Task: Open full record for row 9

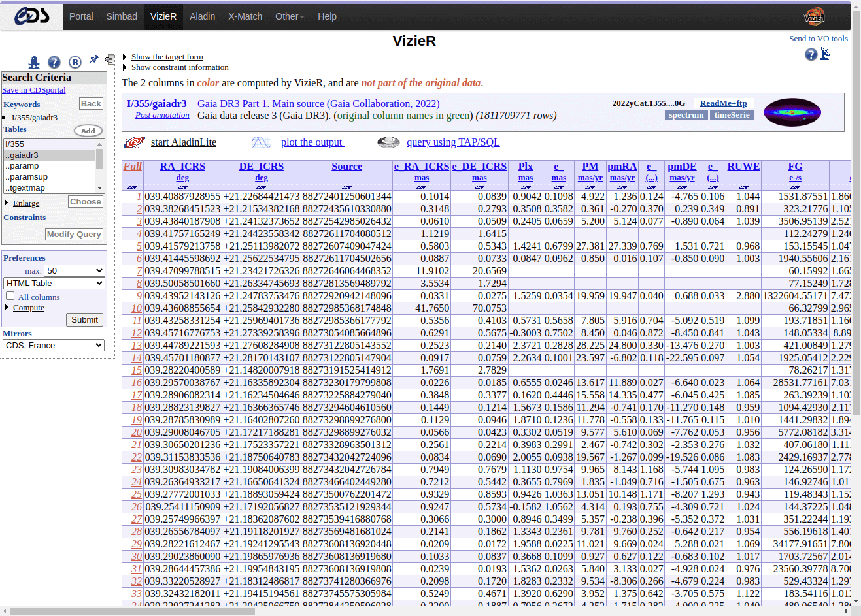Action: point(139,296)
